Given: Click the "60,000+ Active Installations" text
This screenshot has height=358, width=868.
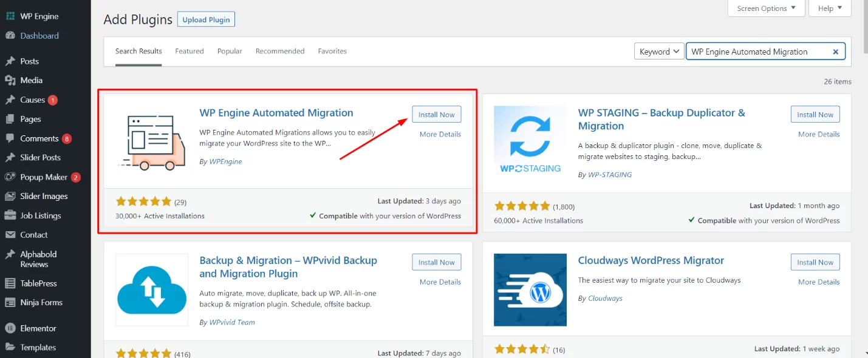Looking at the screenshot, I should (539, 221).
